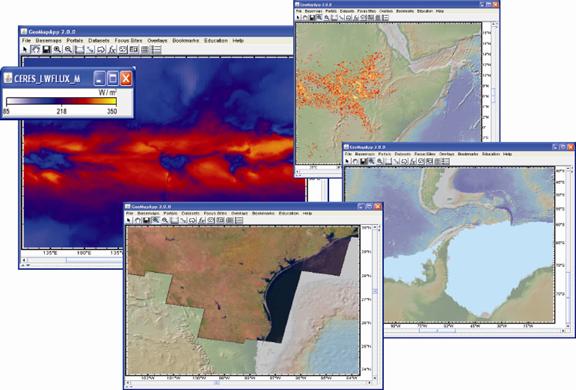Open the Portals menu in the main window
This screenshot has width=576, height=390.
point(75,40)
